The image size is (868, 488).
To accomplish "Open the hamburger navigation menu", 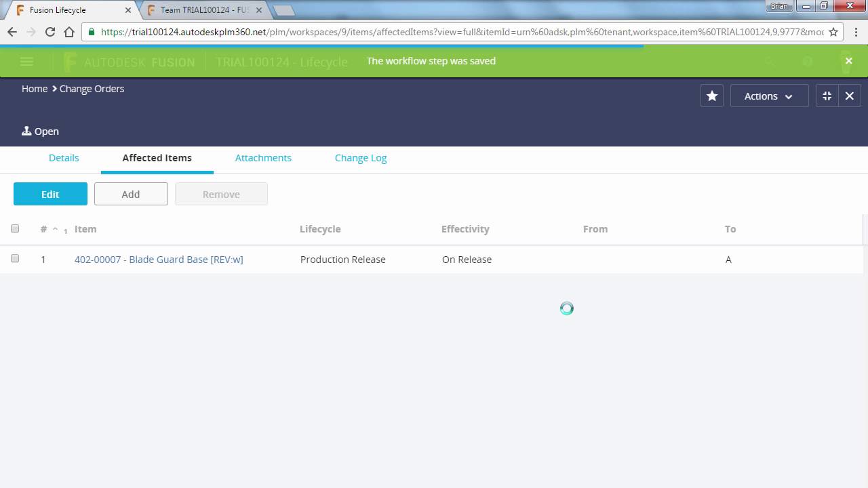I will point(26,62).
